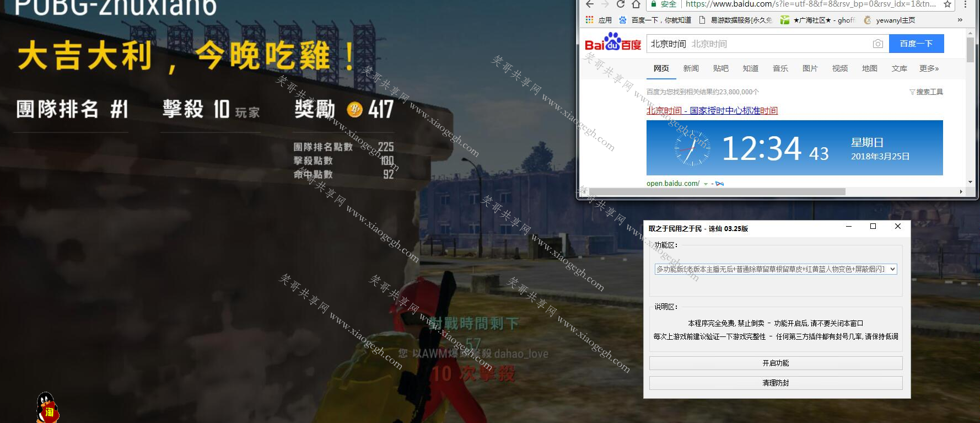Screen dimensions: 980x423
Task: Switch to the 地图 tab
Action: point(870,68)
